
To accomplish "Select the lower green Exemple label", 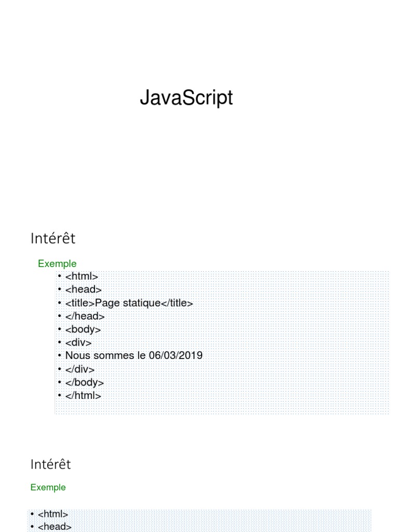I will click(x=48, y=487).
